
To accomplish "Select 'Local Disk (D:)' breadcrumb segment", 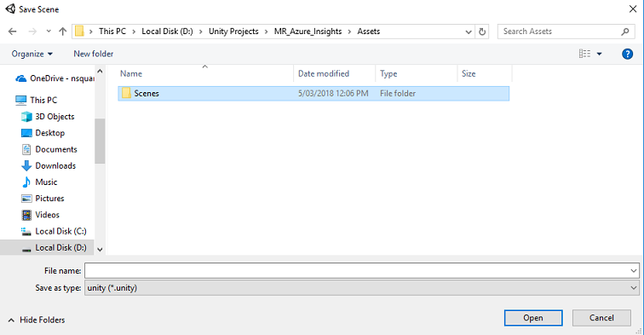I will point(167,32).
